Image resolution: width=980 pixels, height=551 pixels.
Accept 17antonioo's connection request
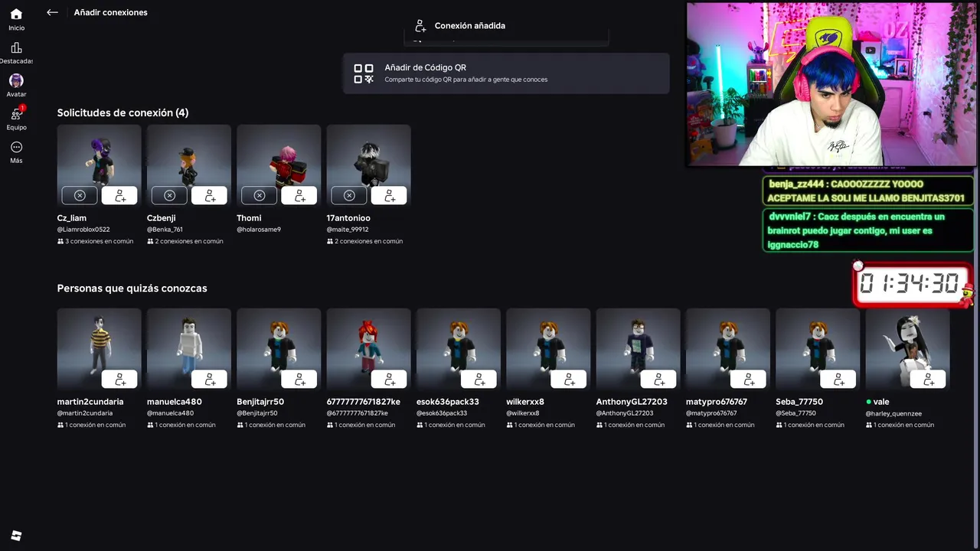coord(389,195)
